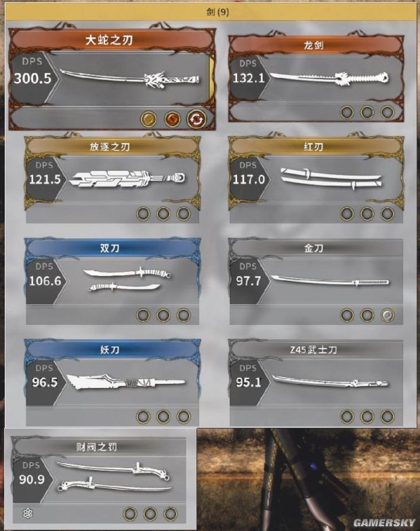This screenshot has height=531, width=420.
Task: Click the 妖刀 DPS 96.5 badge
Action: point(45,377)
